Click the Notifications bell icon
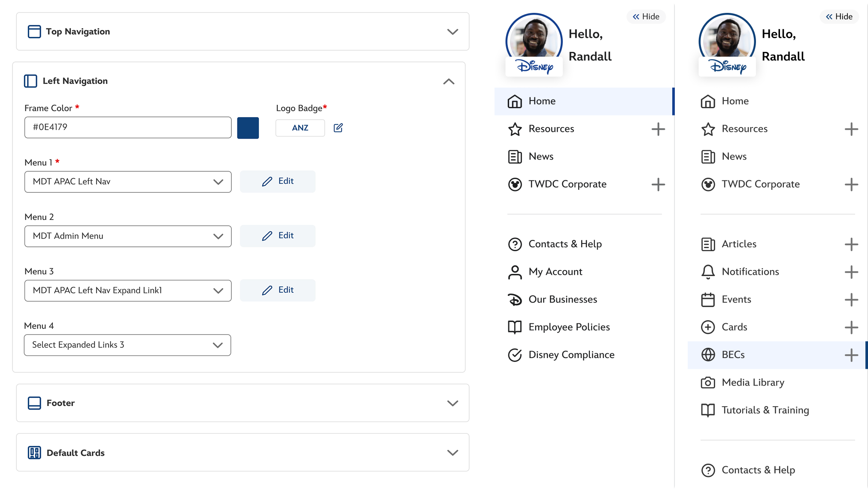Image resolution: width=868 pixels, height=492 pixels. click(708, 272)
